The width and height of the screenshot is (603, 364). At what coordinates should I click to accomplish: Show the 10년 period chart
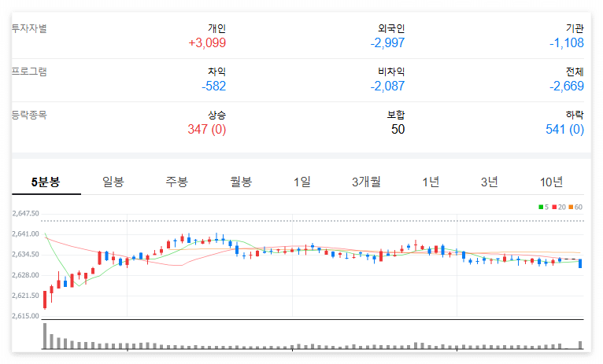coord(551,182)
